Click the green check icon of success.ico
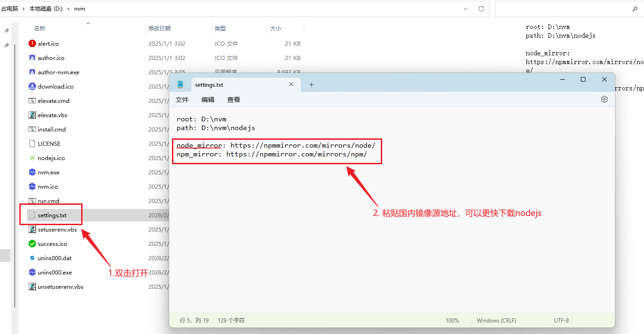This screenshot has width=644, height=334. coord(31,244)
